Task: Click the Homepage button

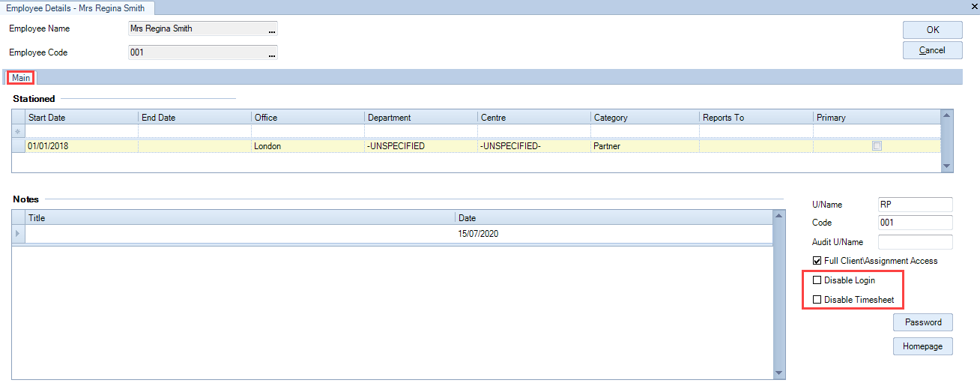Action: point(923,346)
